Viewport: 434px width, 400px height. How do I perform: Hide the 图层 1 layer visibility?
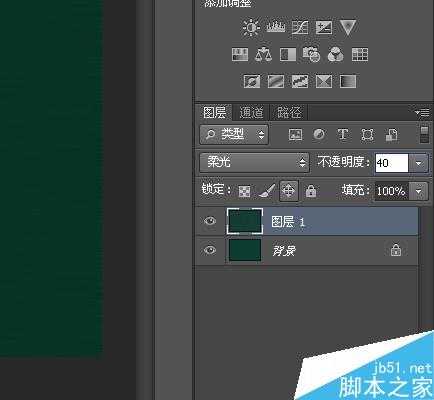(210, 221)
